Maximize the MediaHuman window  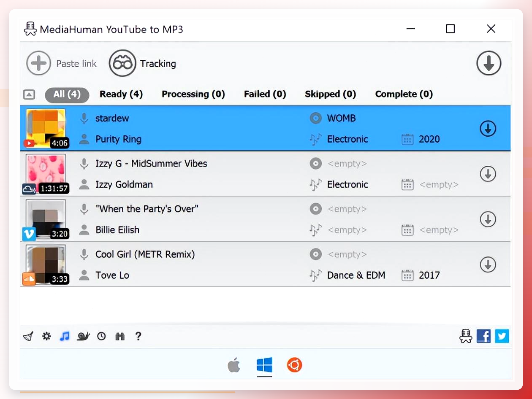point(451,29)
